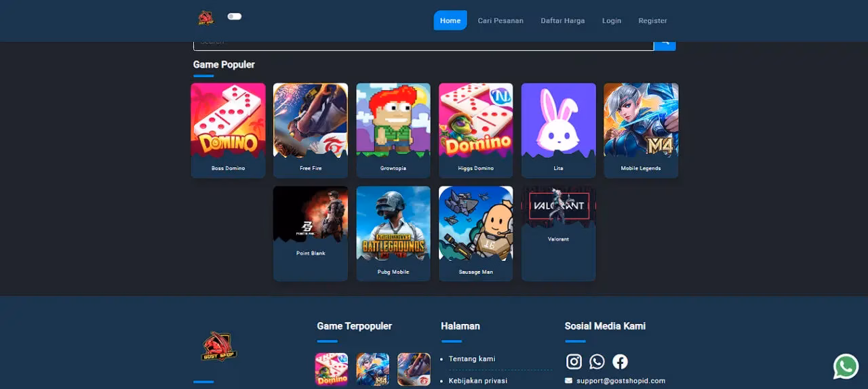Open the Home nav tab
Image resolution: width=868 pixels, height=389 pixels.
[450, 20]
